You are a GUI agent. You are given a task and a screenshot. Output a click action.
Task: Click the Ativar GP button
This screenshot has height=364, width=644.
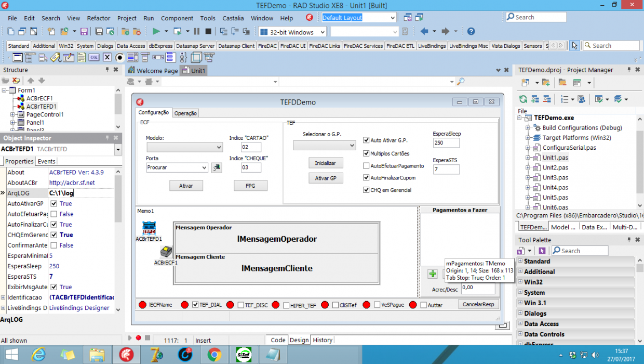tap(325, 178)
